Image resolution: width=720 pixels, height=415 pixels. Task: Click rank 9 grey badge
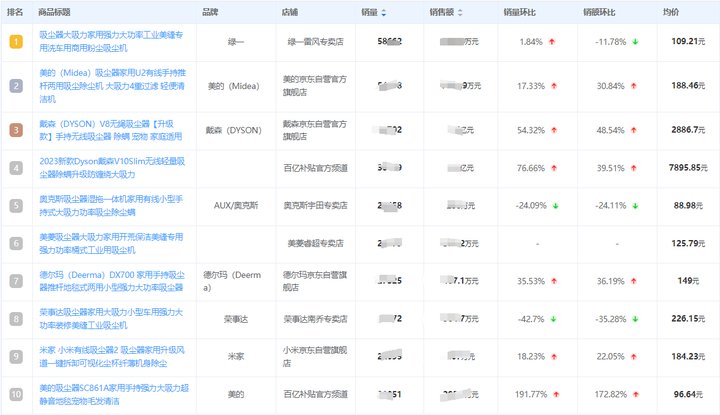coord(16,356)
